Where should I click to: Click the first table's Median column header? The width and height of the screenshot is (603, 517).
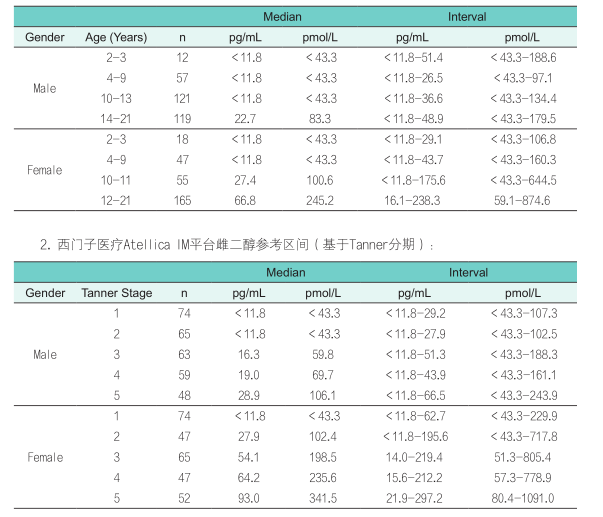tap(282, 17)
